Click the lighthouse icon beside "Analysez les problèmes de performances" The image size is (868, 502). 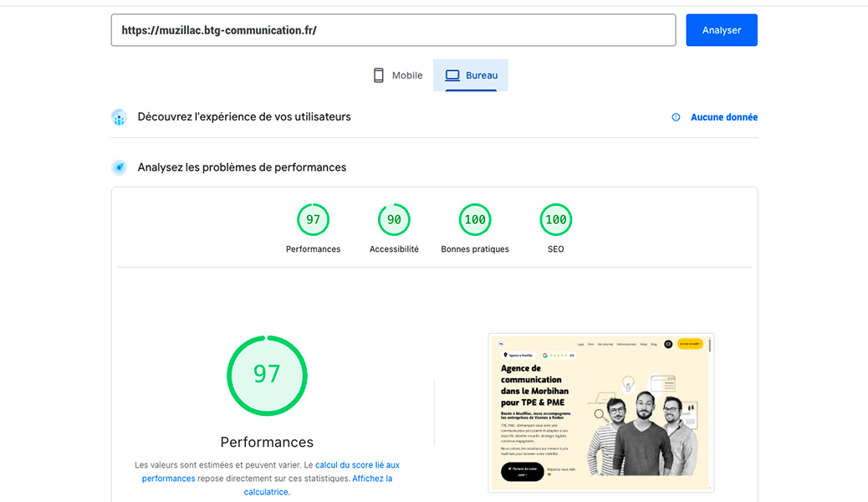(119, 167)
